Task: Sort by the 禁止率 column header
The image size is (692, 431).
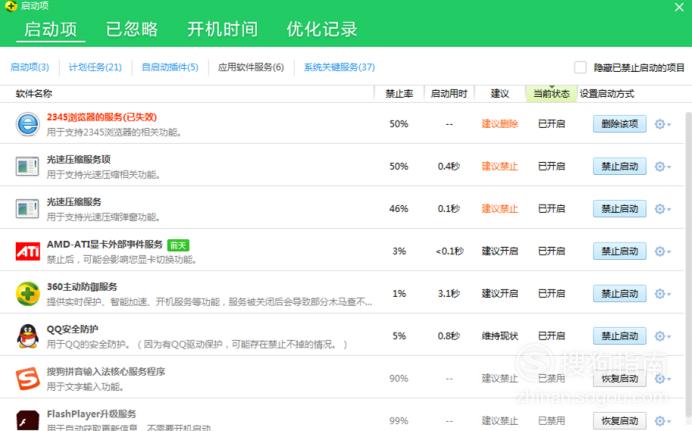Action: click(x=399, y=94)
